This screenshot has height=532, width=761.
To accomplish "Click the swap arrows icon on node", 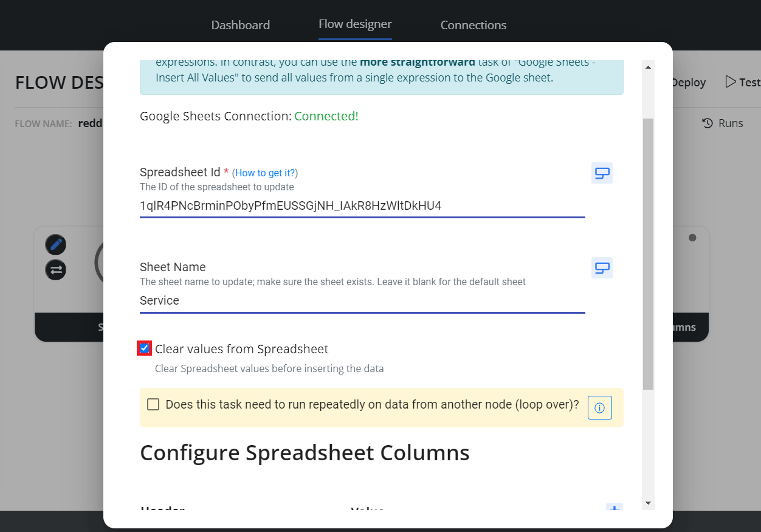I will tap(56, 269).
